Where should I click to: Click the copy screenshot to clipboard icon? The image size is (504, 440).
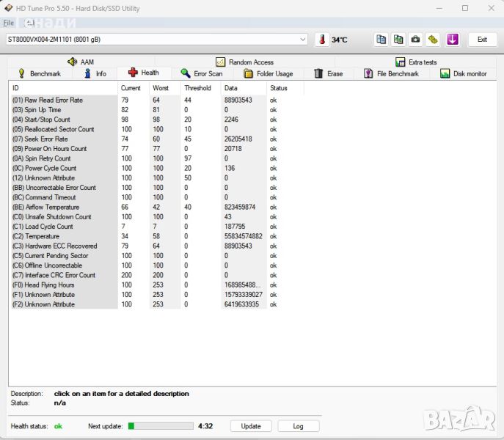(x=398, y=40)
